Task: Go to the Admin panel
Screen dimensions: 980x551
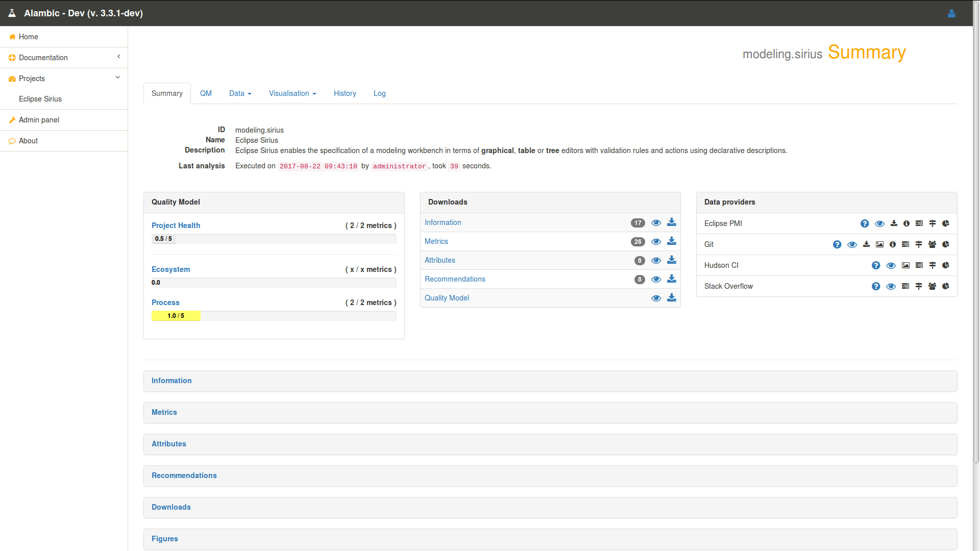Action: [39, 120]
